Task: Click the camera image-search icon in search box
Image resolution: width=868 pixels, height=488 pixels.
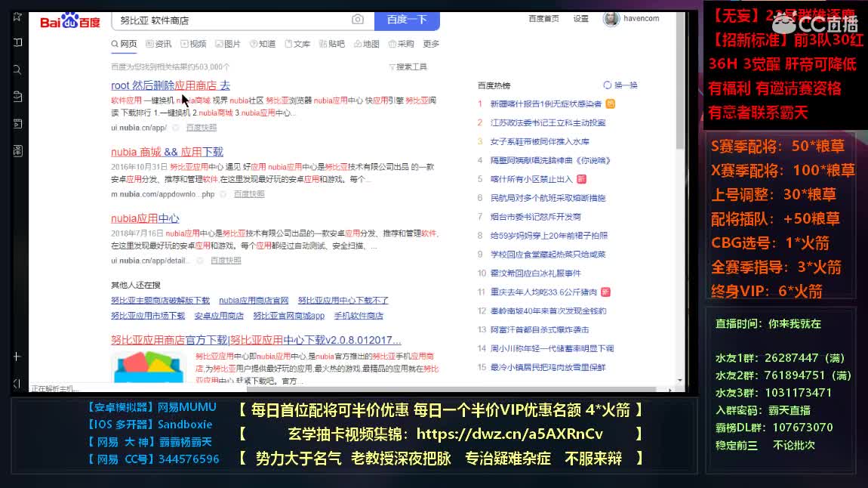Action: click(358, 20)
